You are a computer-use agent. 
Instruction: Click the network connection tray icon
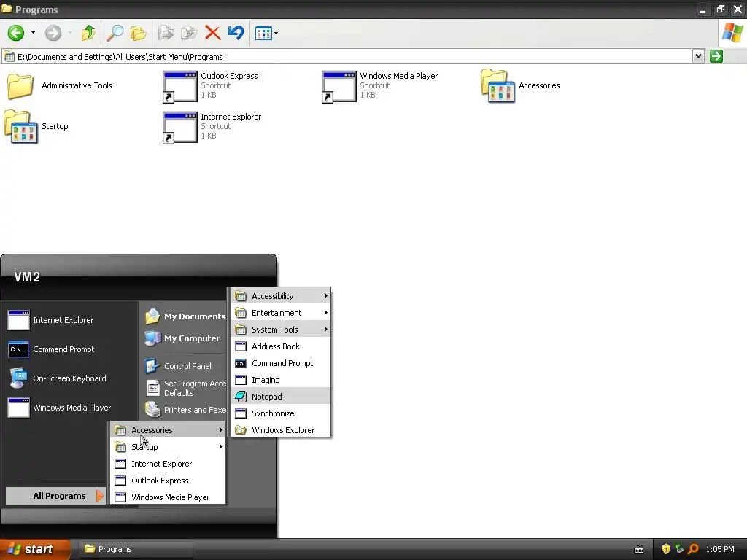(x=679, y=549)
